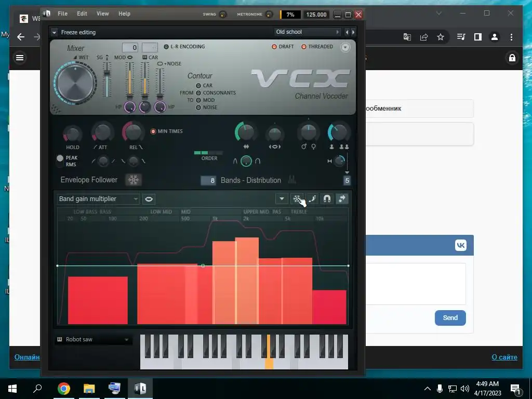The image size is (532, 399).
Task: Click the release curve shape knob
Action: click(x=134, y=161)
